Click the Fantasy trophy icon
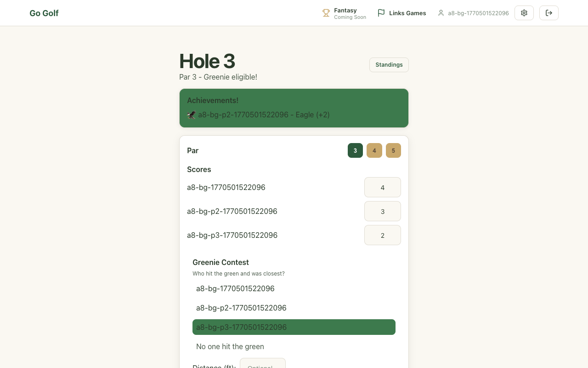This screenshot has width=588, height=368. click(x=326, y=13)
